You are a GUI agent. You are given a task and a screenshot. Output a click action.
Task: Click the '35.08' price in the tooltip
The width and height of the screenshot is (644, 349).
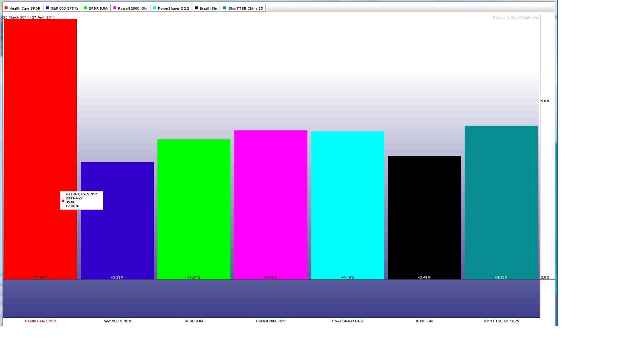tap(70, 202)
